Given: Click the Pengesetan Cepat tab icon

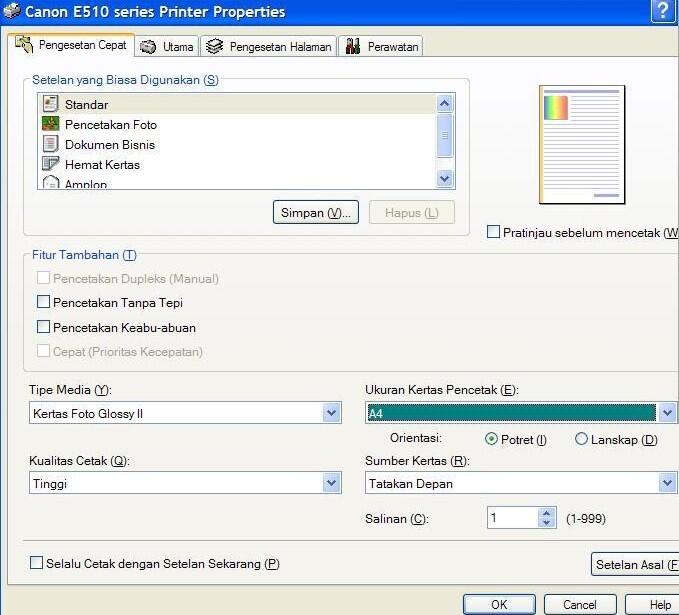Looking at the screenshot, I should click(x=24, y=45).
